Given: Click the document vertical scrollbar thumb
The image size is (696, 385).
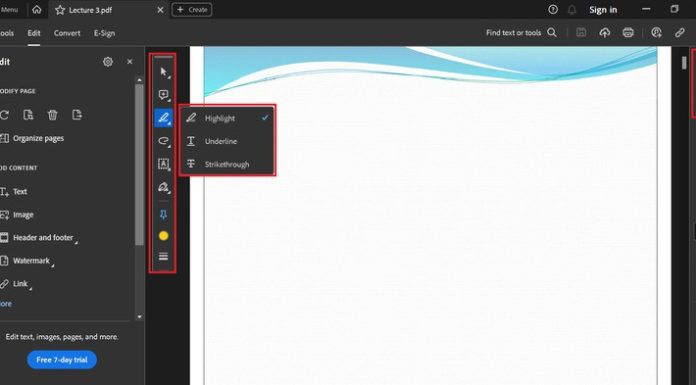Looking at the screenshot, I should pyautogui.click(x=684, y=63).
